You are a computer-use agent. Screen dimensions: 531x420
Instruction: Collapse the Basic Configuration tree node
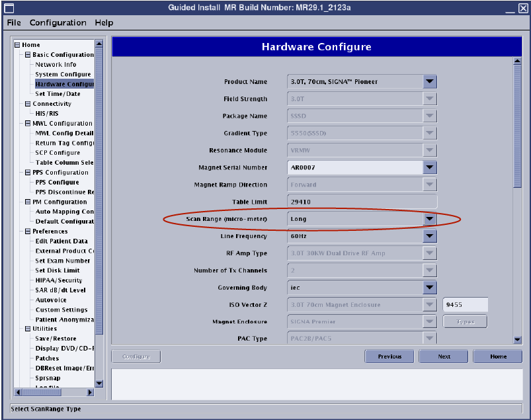click(x=28, y=55)
